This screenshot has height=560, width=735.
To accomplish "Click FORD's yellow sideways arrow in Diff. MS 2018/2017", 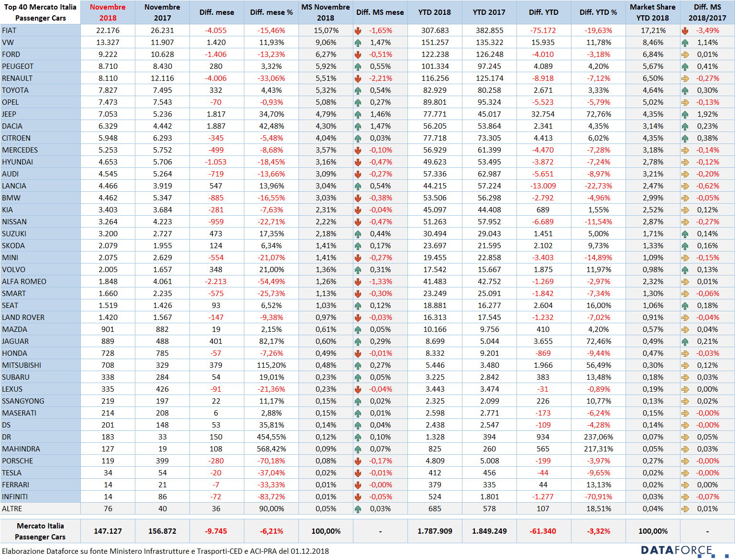I will tap(685, 55).
